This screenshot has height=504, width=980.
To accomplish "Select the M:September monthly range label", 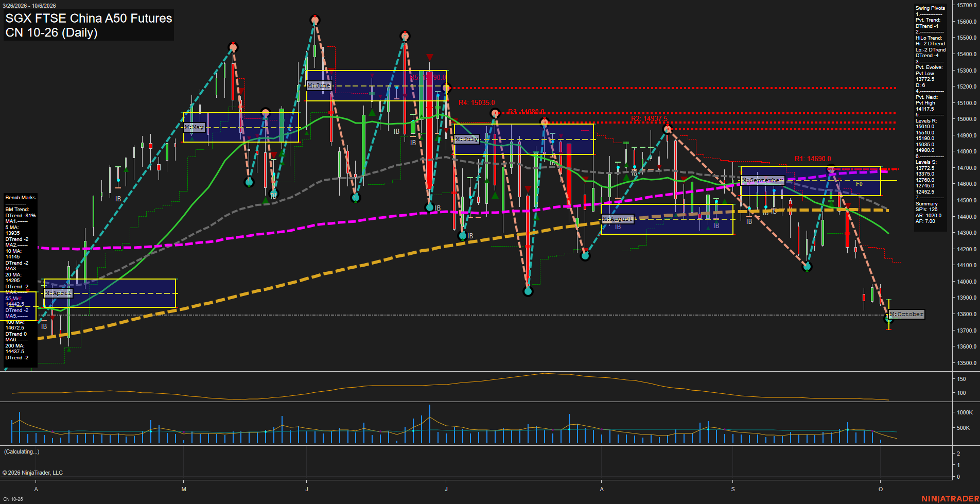I will (763, 180).
